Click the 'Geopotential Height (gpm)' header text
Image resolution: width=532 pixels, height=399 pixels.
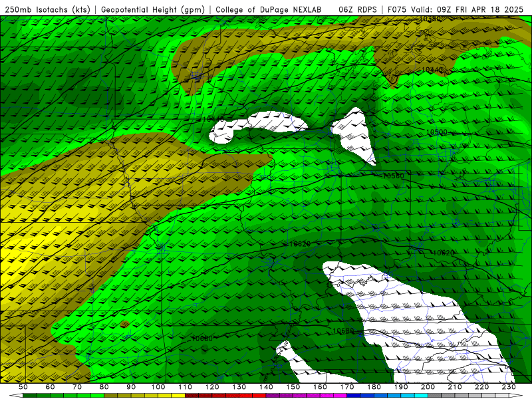coord(153,9)
